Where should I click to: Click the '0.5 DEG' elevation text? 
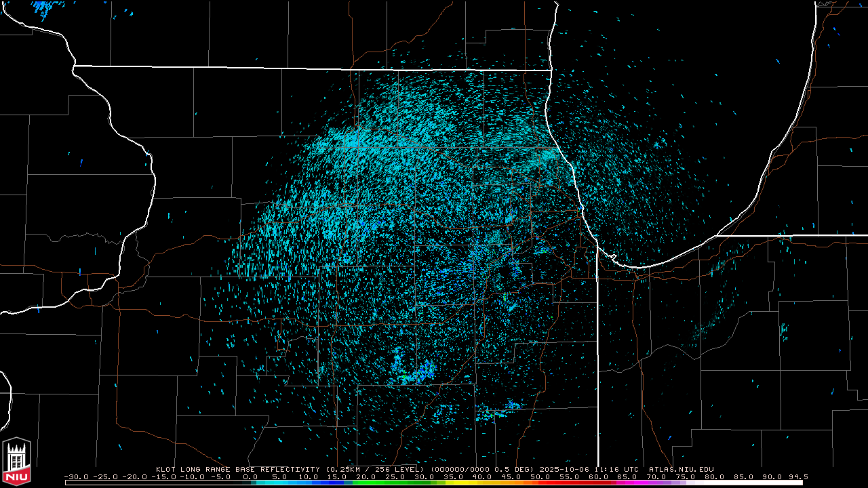click(515, 469)
